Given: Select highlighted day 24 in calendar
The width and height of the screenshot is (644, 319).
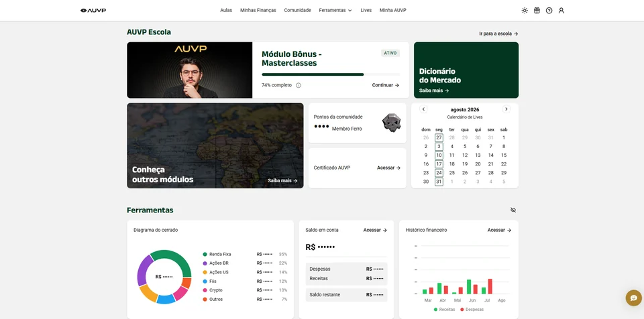Looking at the screenshot, I should pos(439,173).
